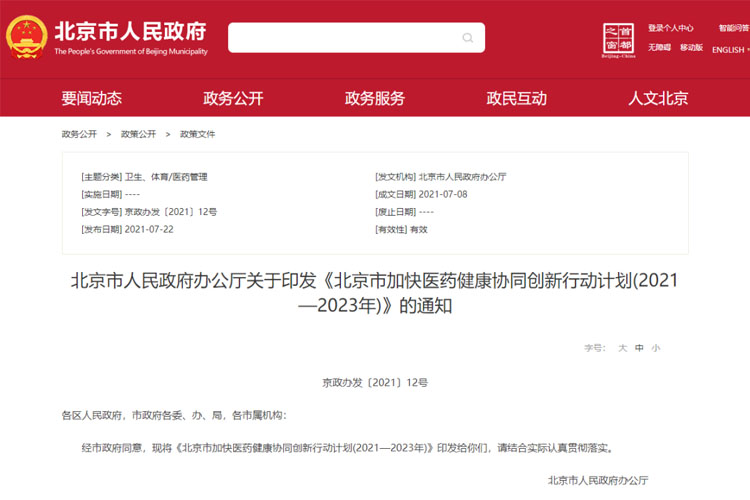This screenshot has height=500, width=750.
Task: Click the document title heading
Action: point(375,293)
